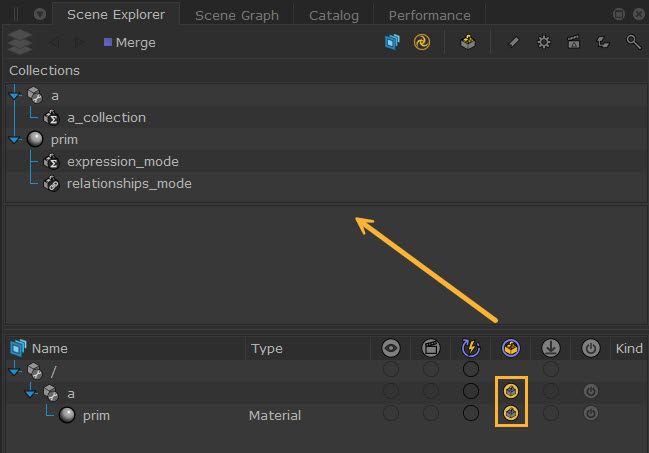The height and width of the screenshot is (453, 649).
Task: Click the magnifier search icon in toolbar
Action: click(633, 43)
